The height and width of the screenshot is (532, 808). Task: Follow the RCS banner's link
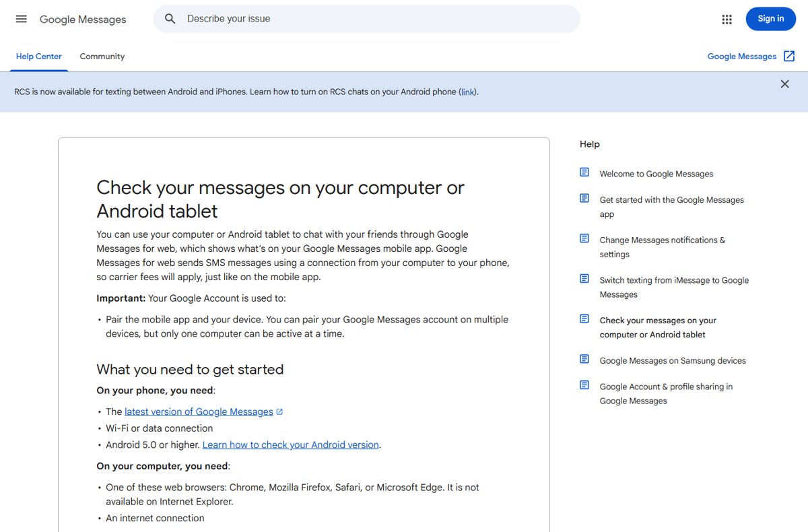(468, 92)
